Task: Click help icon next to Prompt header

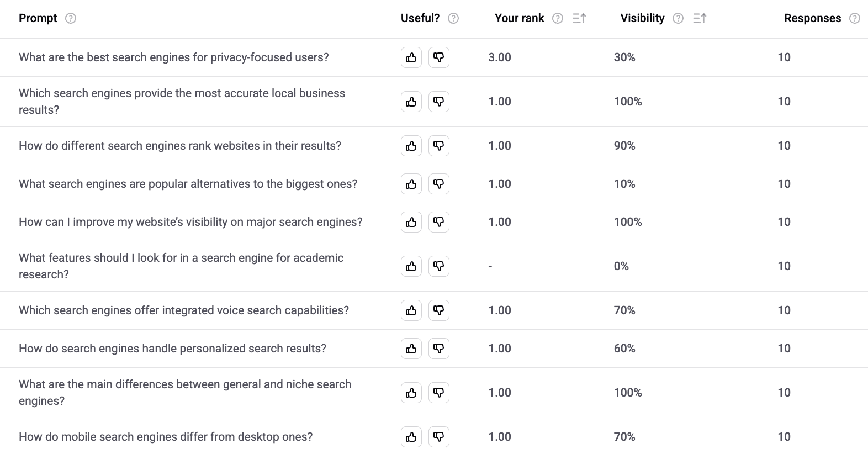Action: click(71, 18)
